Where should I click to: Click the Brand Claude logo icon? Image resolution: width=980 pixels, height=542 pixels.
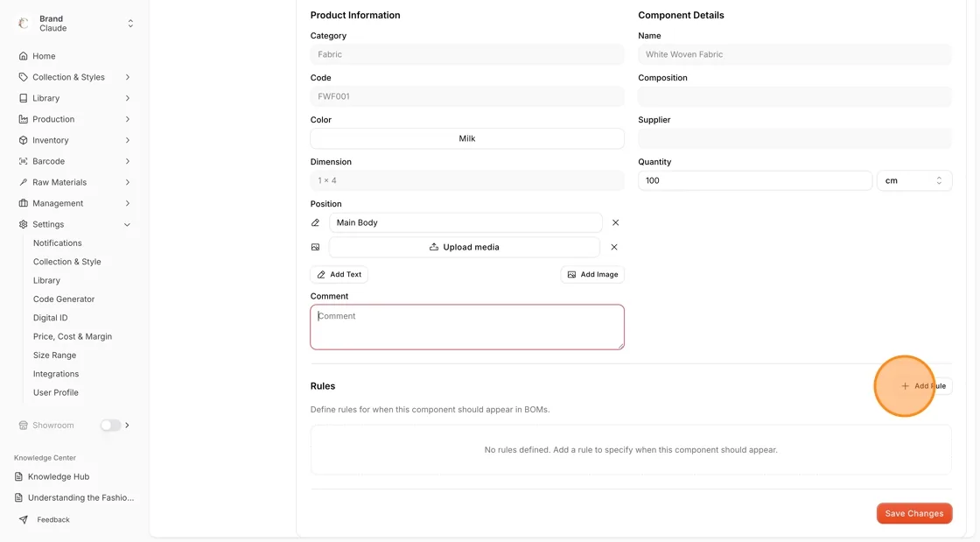(24, 23)
